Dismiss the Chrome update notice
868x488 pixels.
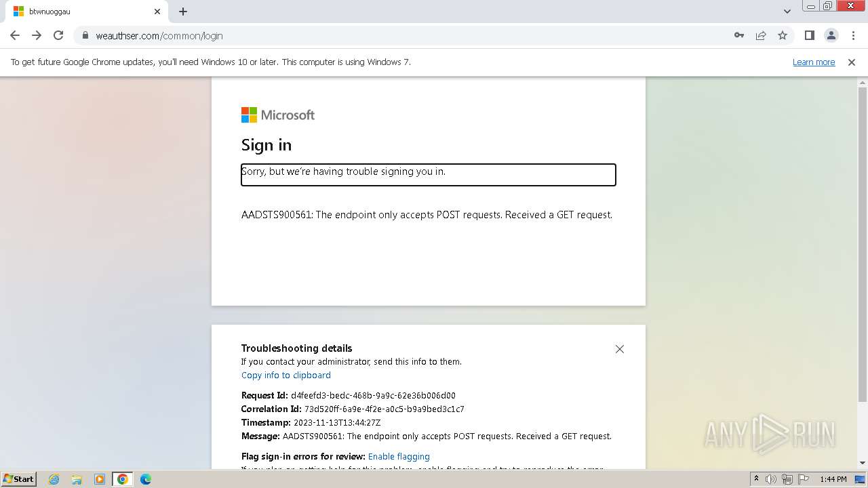click(x=852, y=62)
